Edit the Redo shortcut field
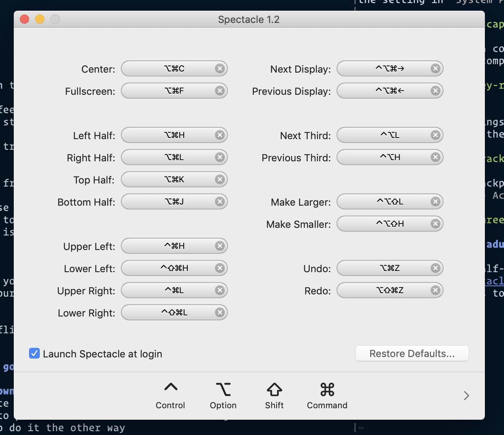504x435 pixels. point(390,290)
